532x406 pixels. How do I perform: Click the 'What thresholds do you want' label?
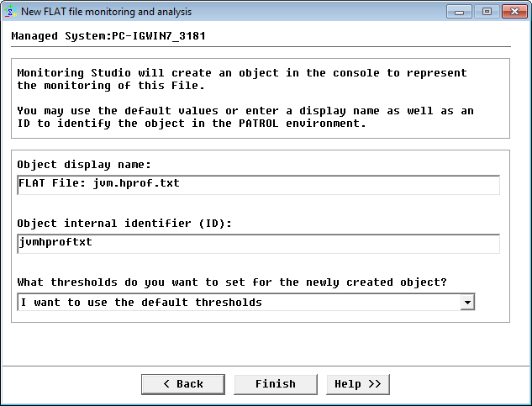pyautogui.click(x=245, y=282)
